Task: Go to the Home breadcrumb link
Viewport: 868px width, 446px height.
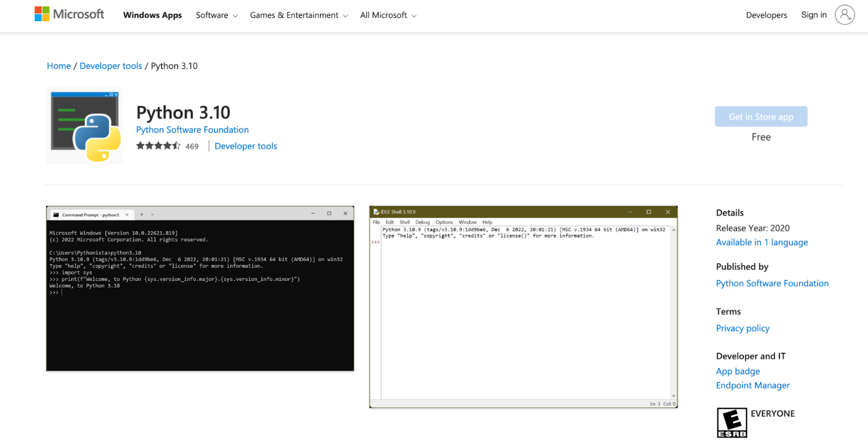Action: (x=59, y=66)
